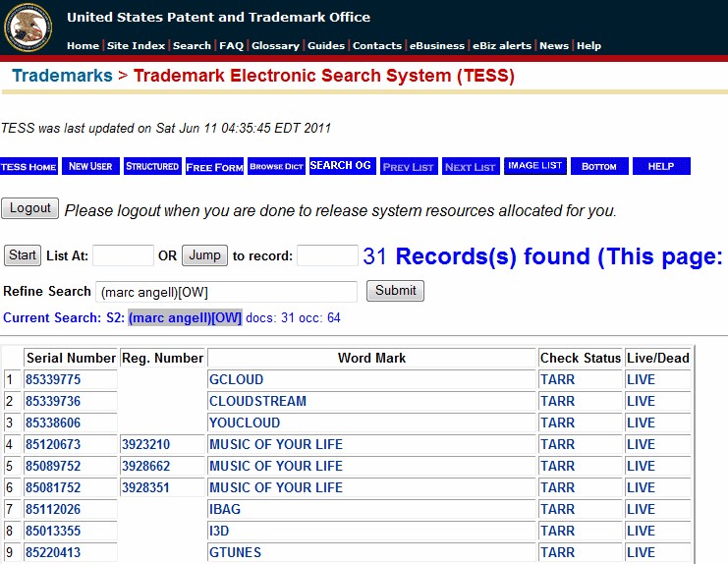Viewport: 728px width, 564px height.
Task: Open MUSIC OF YOUR LIFE in row 4
Action: tap(276, 444)
